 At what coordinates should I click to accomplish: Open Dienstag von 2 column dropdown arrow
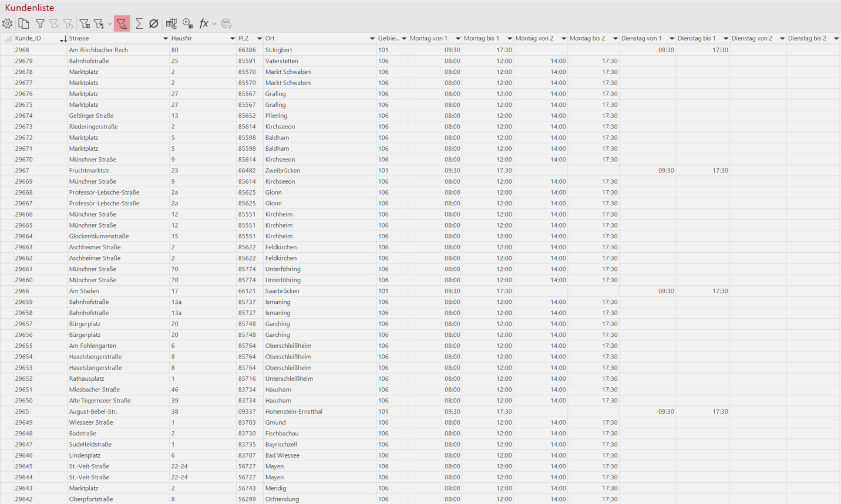[x=782, y=39]
